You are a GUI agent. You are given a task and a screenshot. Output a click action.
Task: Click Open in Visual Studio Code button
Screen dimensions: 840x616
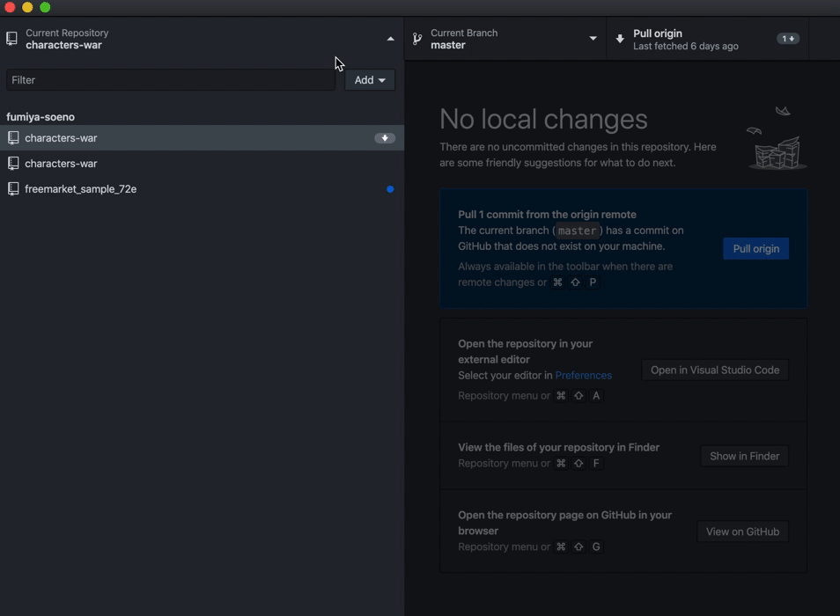[714, 370]
